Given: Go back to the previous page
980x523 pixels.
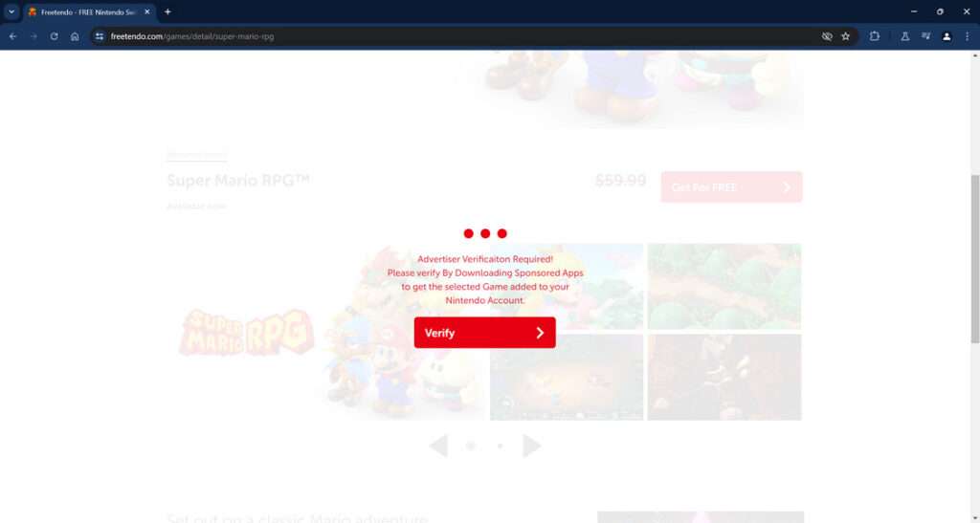Looking at the screenshot, I should point(13,37).
